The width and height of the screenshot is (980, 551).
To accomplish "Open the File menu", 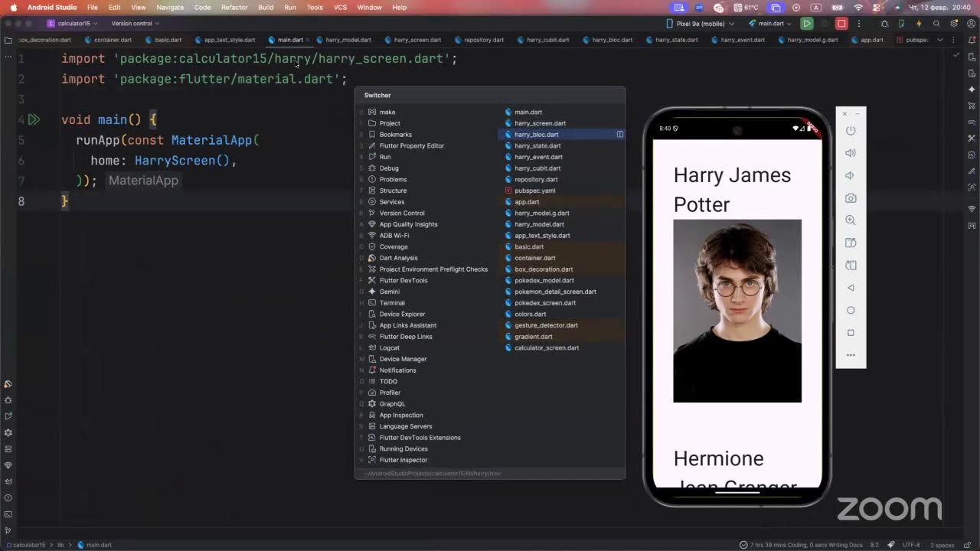I will point(93,7).
